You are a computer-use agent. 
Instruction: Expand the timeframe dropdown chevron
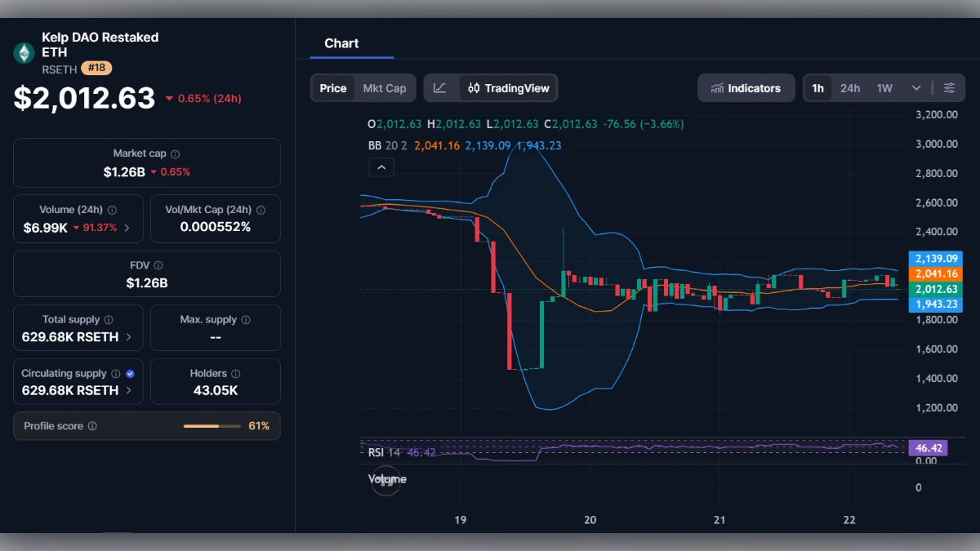[x=916, y=87]
